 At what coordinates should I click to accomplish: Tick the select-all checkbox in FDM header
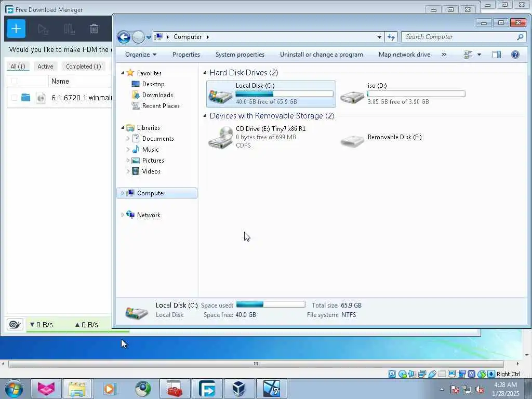click(14, 81)
